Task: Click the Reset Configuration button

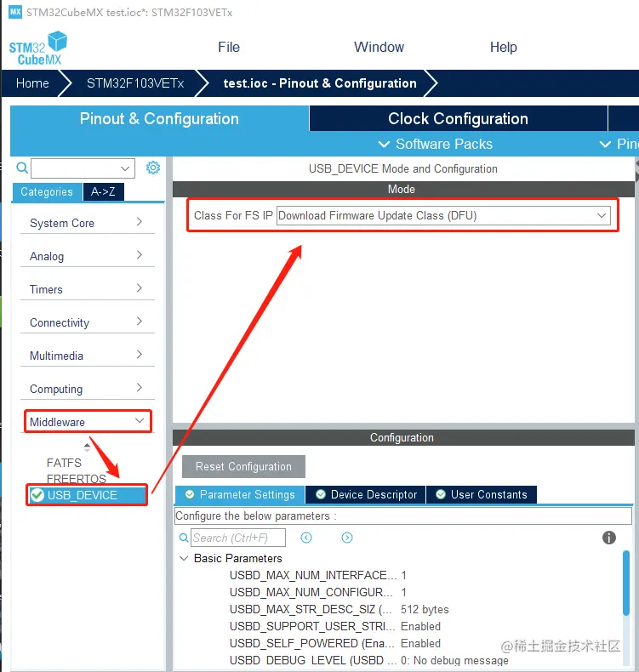Action: 243,466
